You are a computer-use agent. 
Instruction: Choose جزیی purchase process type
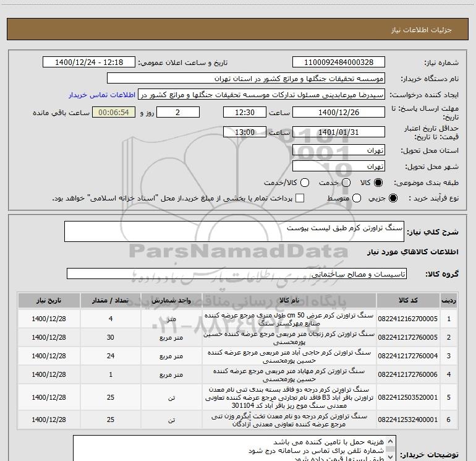(393, 198)
